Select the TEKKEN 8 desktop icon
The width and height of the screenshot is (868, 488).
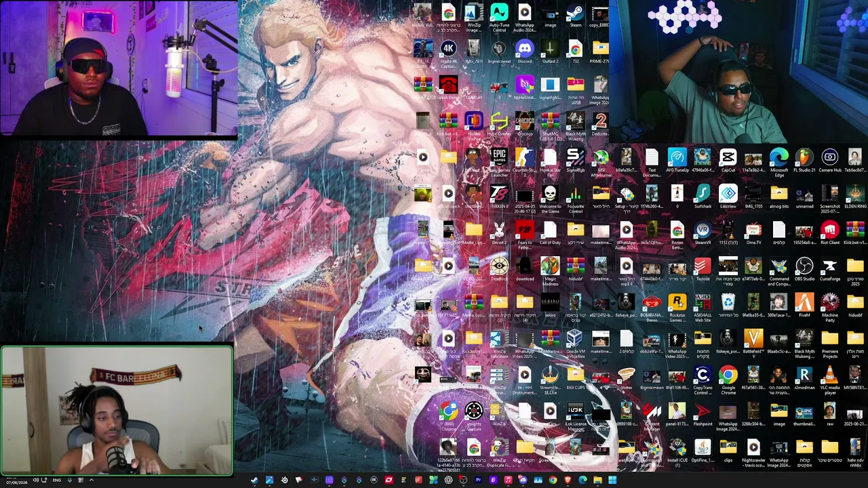click(499, 198)
